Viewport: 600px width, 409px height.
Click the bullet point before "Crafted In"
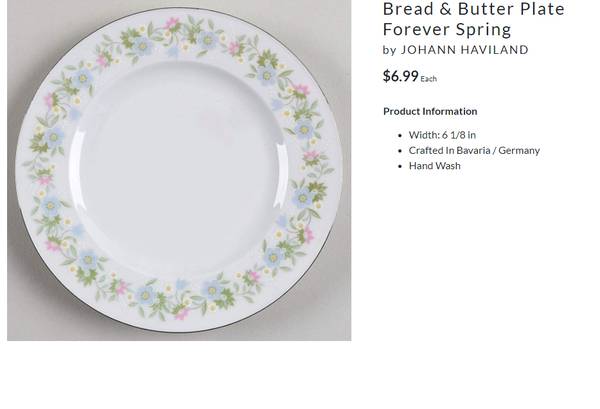click(399, 150)
